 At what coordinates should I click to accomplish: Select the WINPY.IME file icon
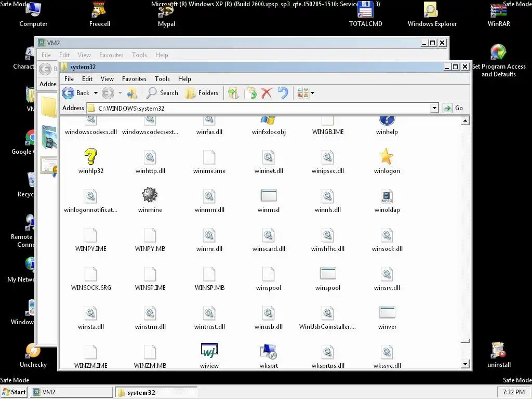point(90,235)
